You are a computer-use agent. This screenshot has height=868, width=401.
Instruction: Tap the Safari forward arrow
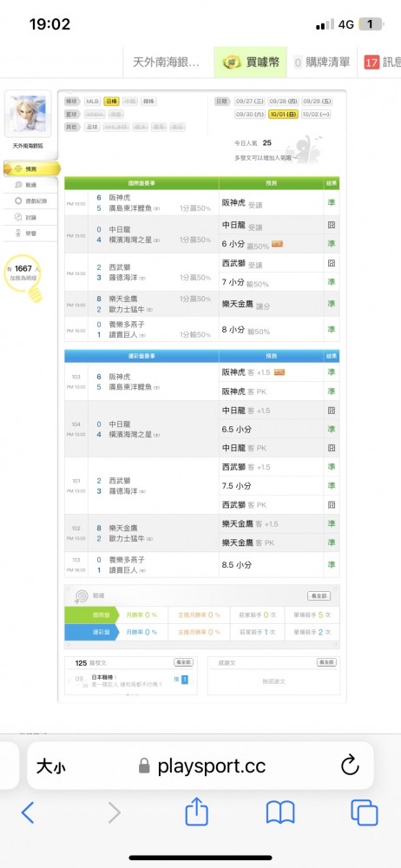point(114,812)
